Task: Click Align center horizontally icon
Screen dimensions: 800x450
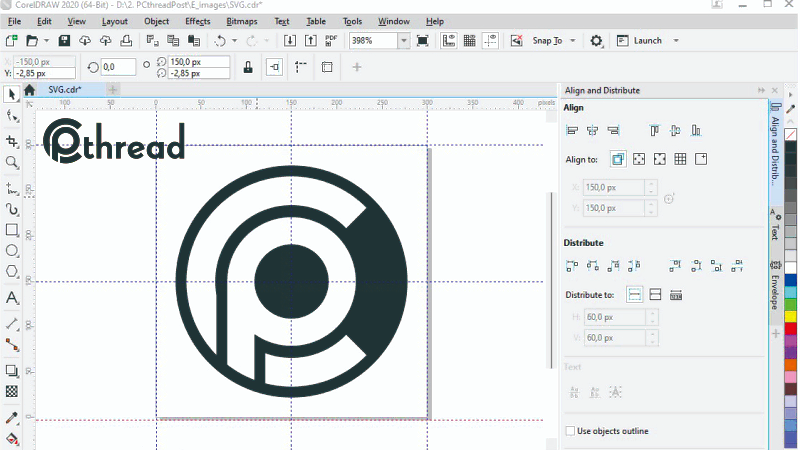Action: pyautogui.click(x=592, y=131)
